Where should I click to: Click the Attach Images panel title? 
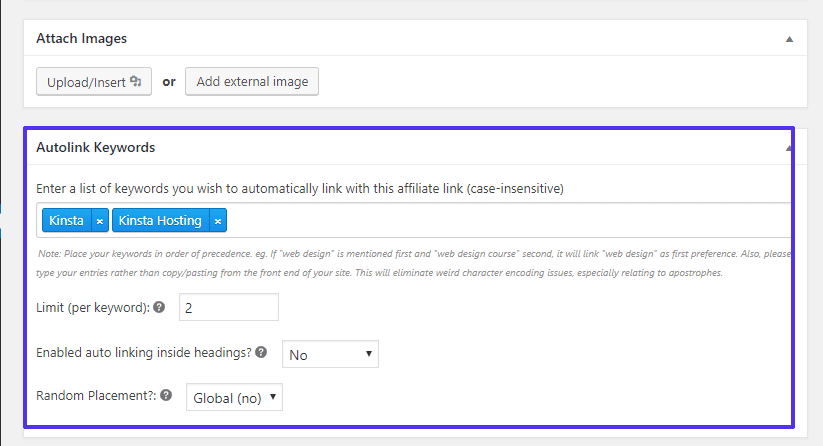[x=81, y=39]
